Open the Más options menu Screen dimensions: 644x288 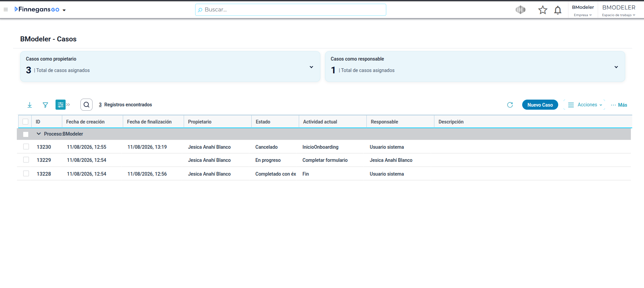pyautogui.click(x=619, y=105)
